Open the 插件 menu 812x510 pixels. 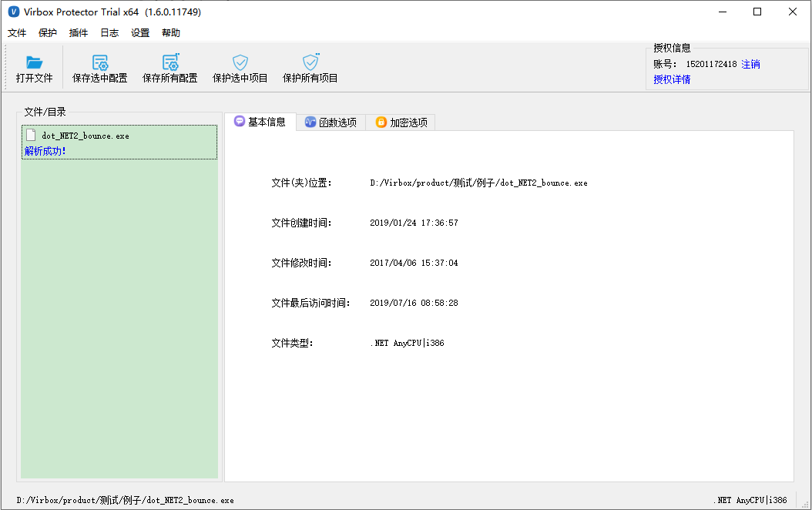(79, 33)
